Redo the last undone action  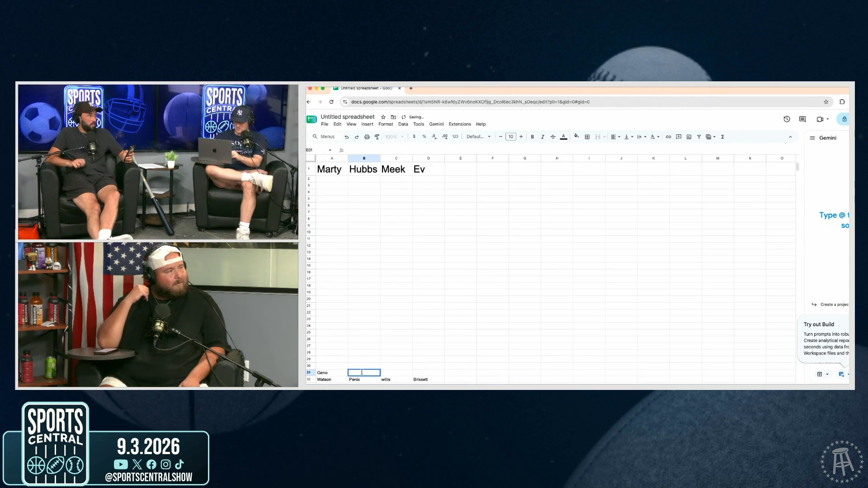pyautogui.click(x=357, y=137)
